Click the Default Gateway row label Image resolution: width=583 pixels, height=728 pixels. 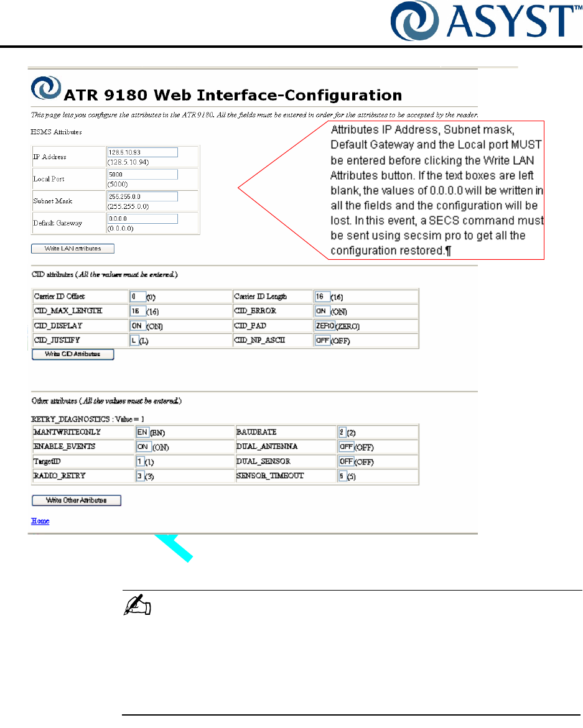pyautogui.click(x=58, y=223)
